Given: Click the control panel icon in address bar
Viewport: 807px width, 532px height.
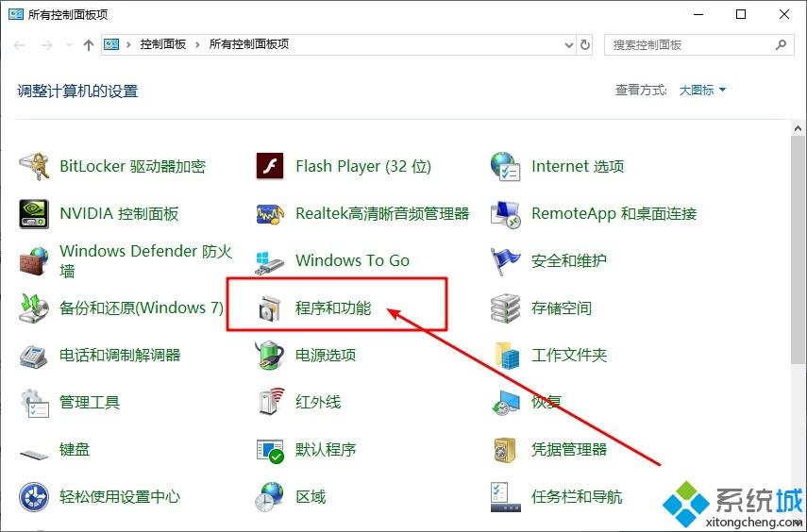Looking at the screenshot, I should coord(111,44).
